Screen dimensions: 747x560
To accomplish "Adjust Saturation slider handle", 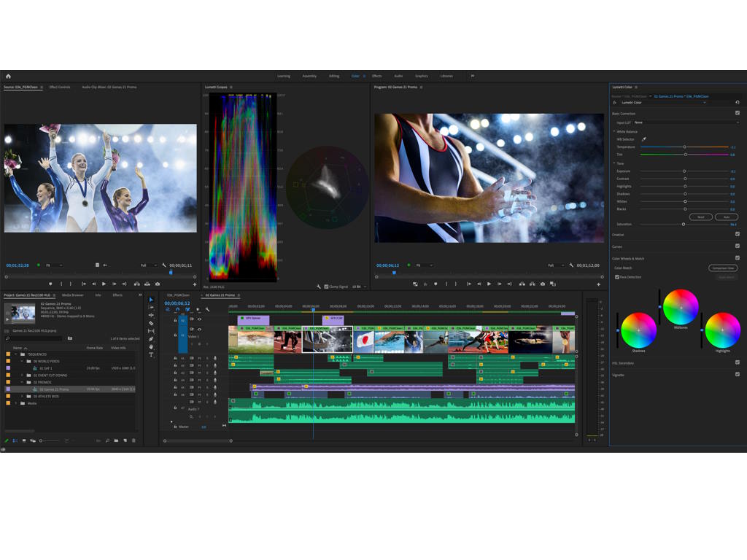I will (x=683, y=224).
